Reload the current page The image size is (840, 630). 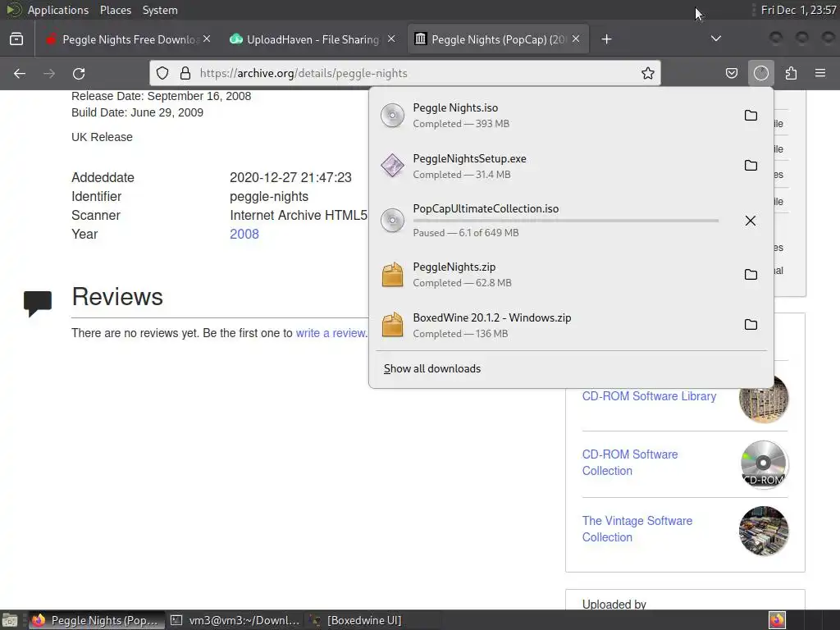79,73
